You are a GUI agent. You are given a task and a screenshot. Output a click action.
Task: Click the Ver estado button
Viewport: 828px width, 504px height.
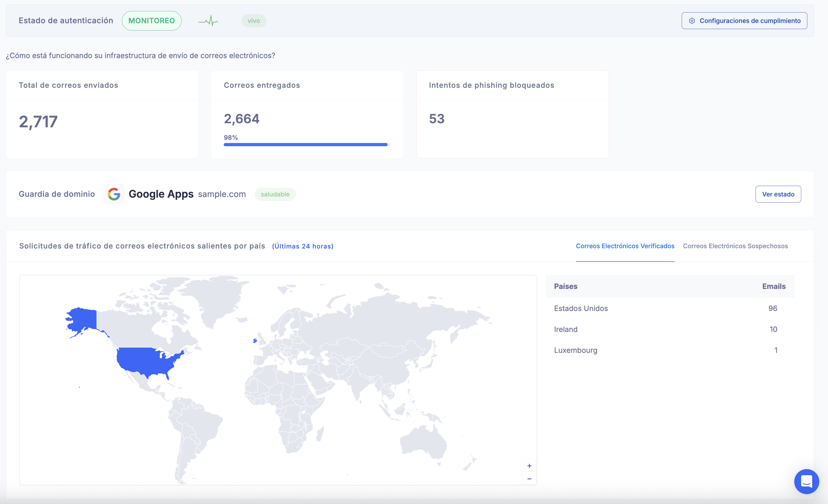coord(778,194)
